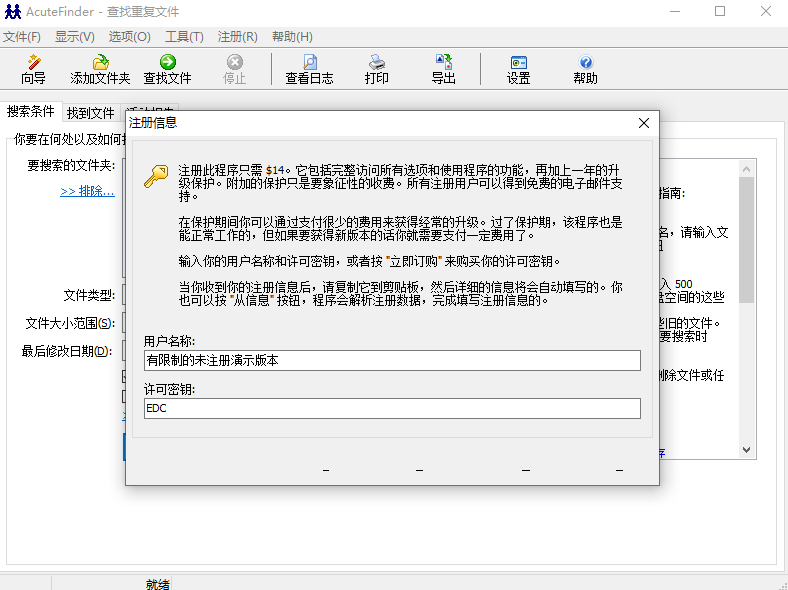Click scroll up arrow in guide panel
The width and height of the screenshot is (788, 590).
tap(746, 169)
